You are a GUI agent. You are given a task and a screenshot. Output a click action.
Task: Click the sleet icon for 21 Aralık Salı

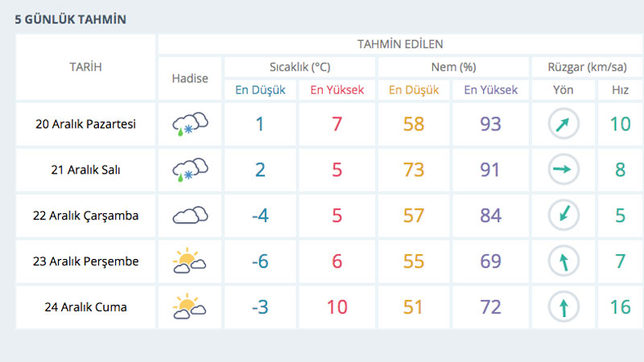190,171
